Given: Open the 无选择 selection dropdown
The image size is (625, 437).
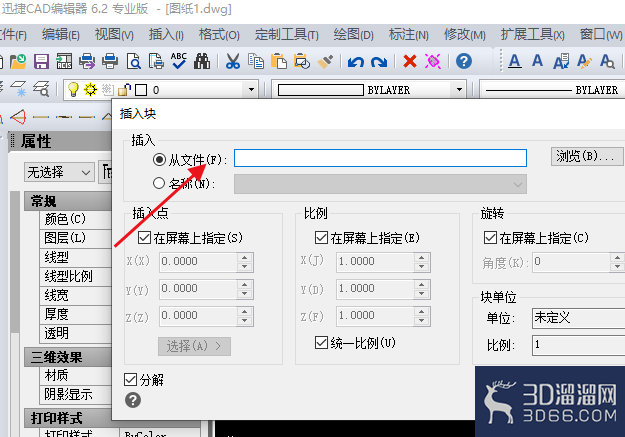Looking at the screenshot, I should pos(59,172).
